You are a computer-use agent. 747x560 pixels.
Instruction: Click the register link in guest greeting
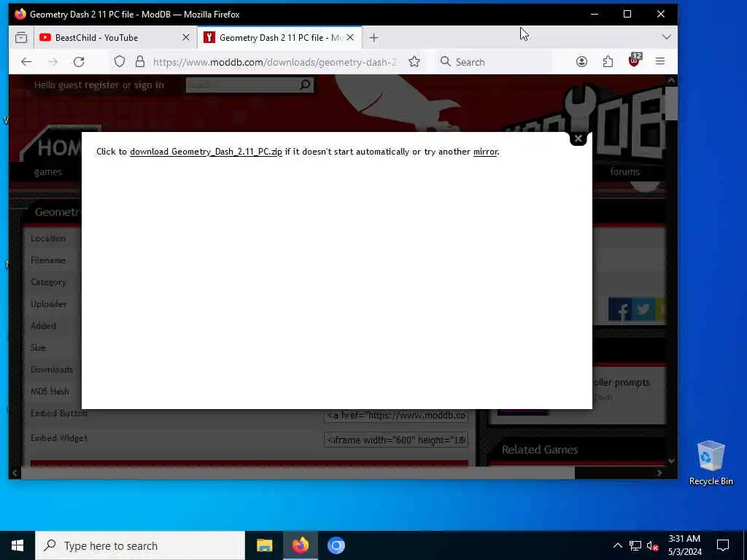tap(103, 85)
